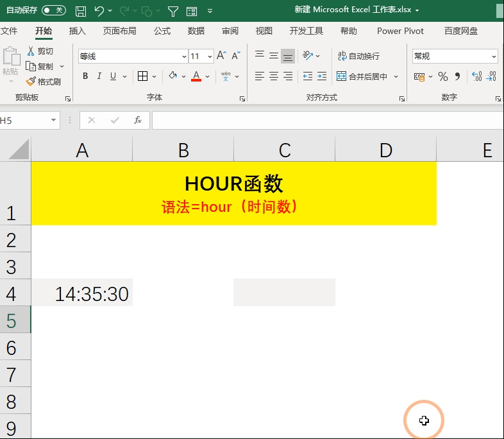Click the 自动换行 Wrap Text button

pos(358,56)
